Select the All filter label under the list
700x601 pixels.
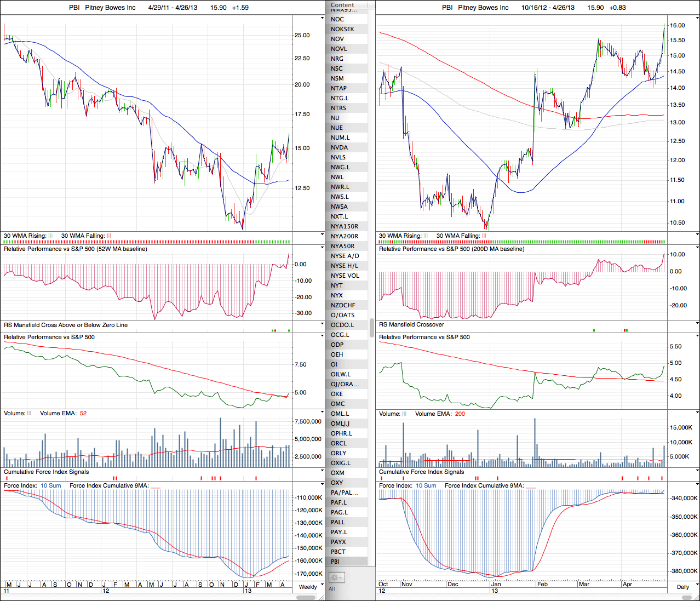pyautogui.click(x=331, y=589)
